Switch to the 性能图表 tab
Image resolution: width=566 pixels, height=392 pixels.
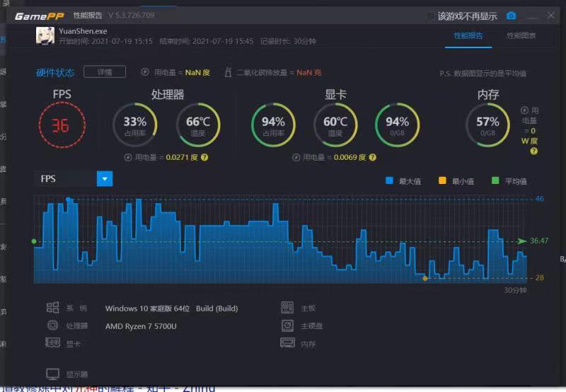pos(521,35)
